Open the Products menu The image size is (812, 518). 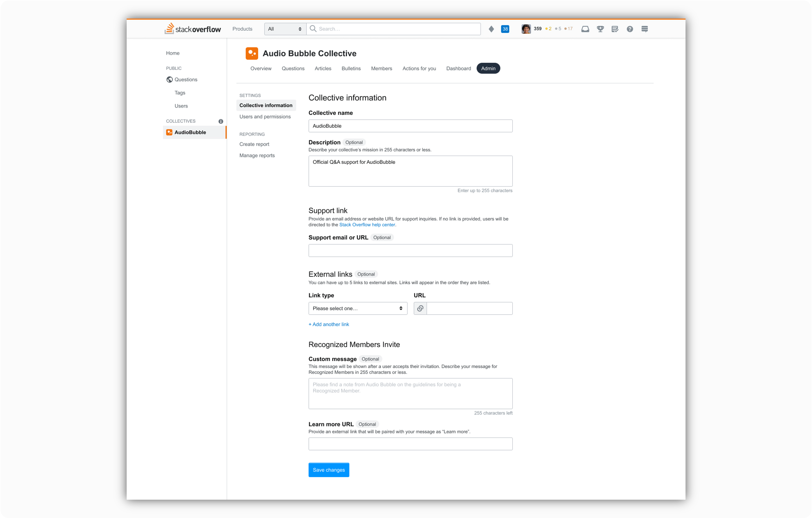pyautogui.click(x=242, y=29)
